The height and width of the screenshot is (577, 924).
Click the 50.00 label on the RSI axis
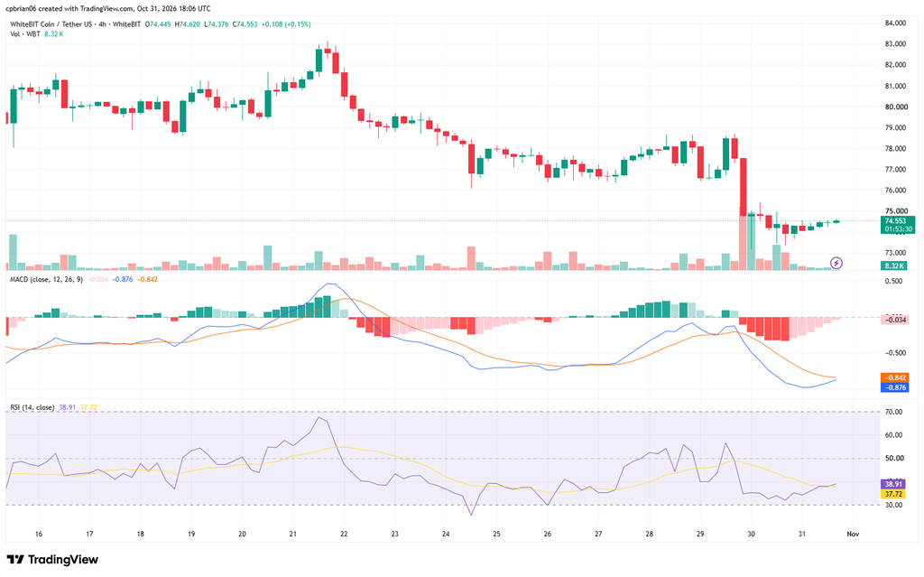(x=893, y=459)
